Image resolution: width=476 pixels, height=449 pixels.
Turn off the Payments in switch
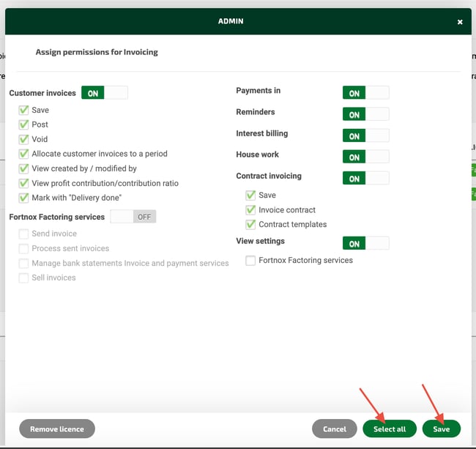tap(365, 93)
